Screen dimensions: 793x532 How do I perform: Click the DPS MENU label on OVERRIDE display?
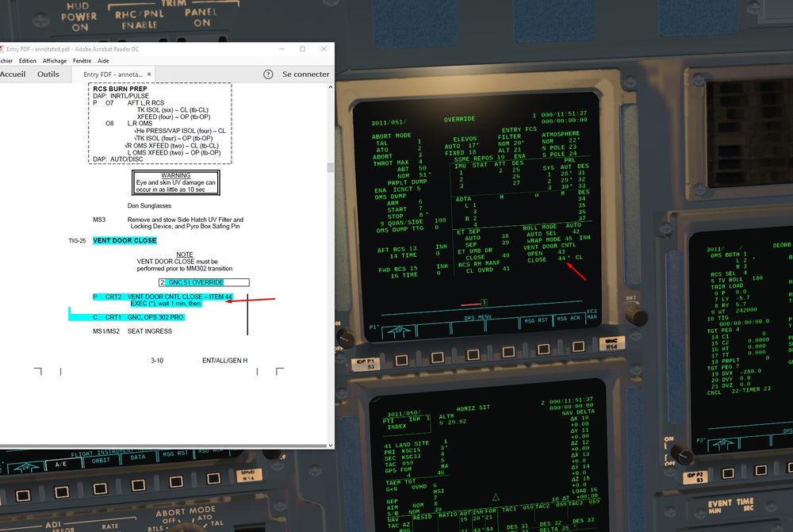(477, 318)
